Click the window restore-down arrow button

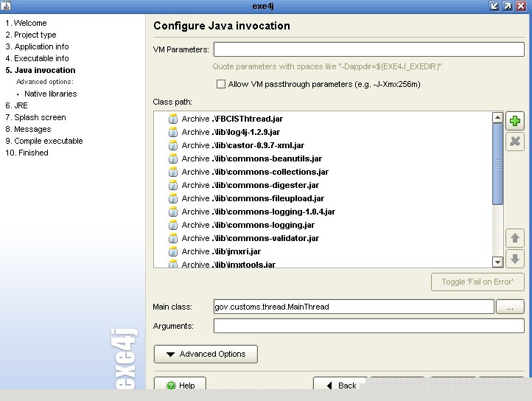494,6
